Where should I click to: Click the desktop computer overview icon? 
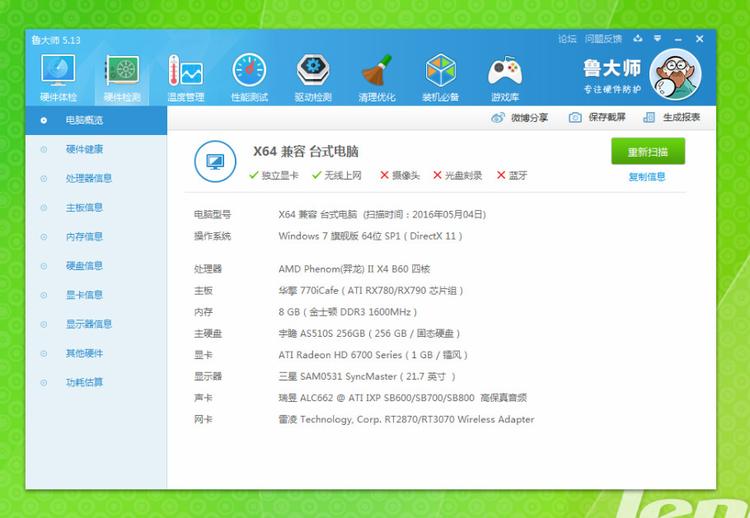pyautogui.click(x=215, y=161)
